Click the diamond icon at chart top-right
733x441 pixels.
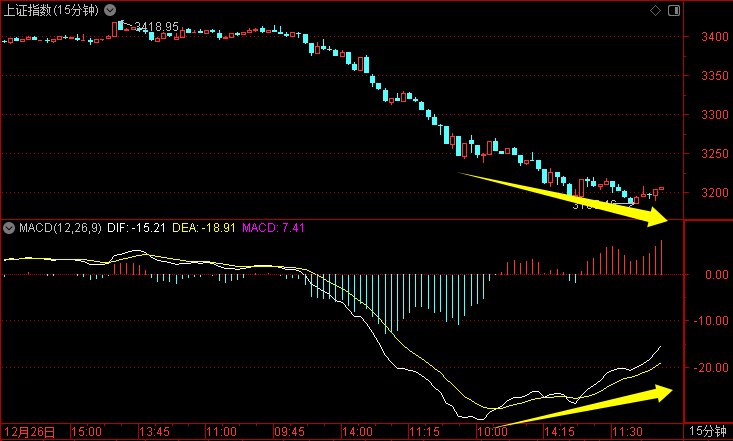pyautogui.click(x=655, y=11)
